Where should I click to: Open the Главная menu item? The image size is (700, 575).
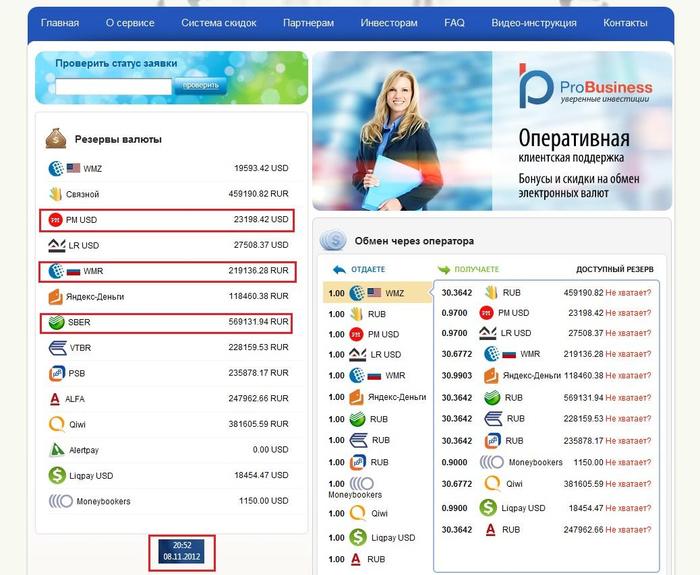[60, 22]
